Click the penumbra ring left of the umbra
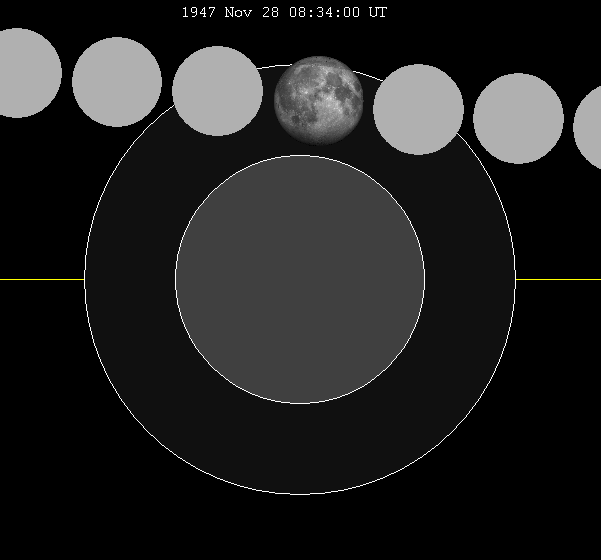 pos(130,280)
